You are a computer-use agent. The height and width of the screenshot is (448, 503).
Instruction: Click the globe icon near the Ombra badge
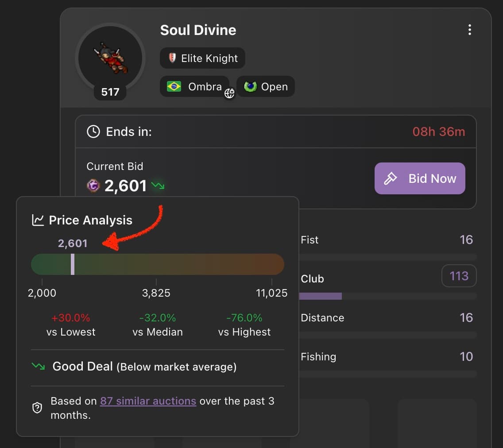click(229, 93)
